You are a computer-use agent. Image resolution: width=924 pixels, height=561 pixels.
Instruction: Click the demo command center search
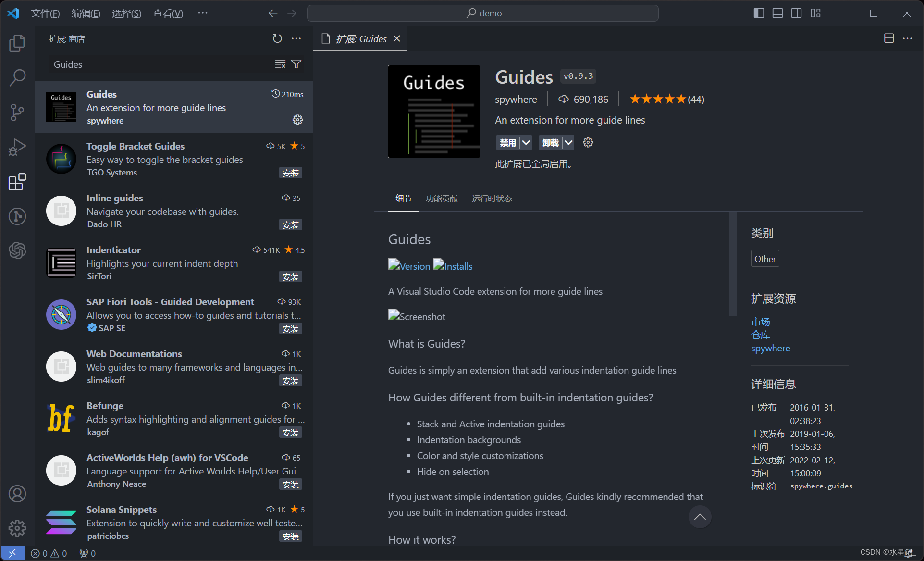coord(483,13)
